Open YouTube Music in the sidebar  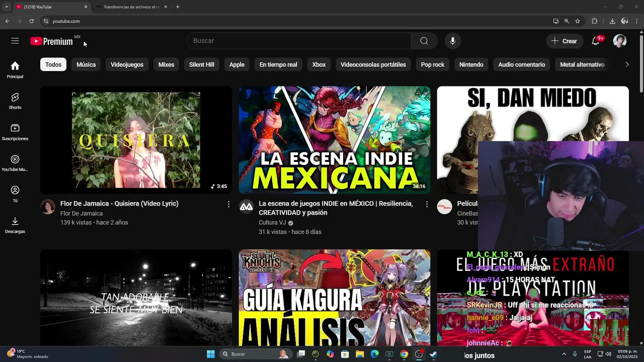[x=15, y=163]
